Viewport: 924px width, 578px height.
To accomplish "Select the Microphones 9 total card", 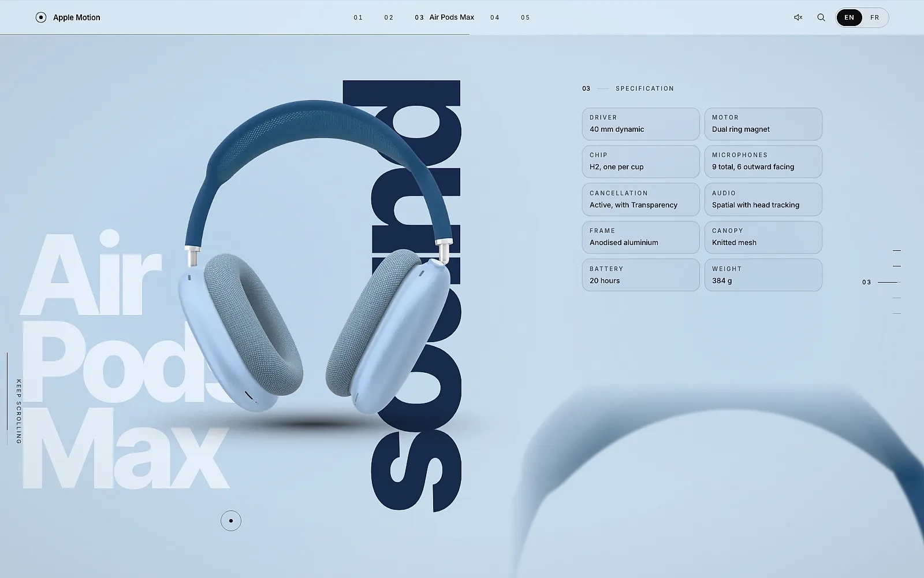I will pyautogui.click(x=763, y=161).
